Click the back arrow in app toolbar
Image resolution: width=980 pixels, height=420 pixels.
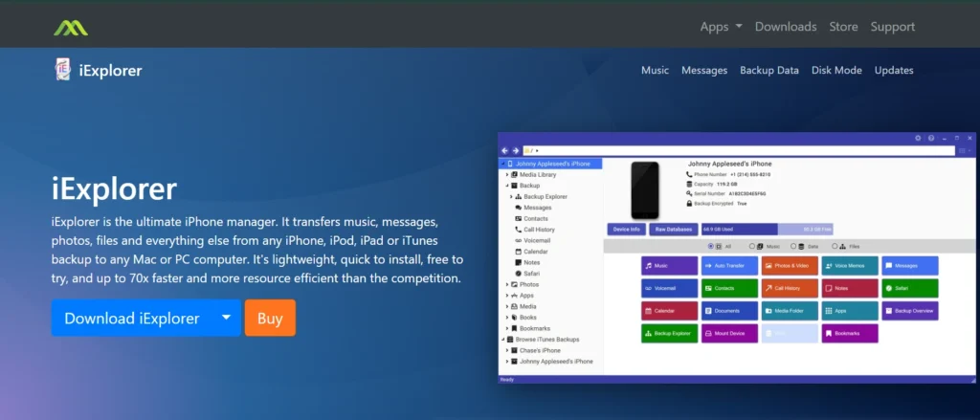(x=505, y=150)
